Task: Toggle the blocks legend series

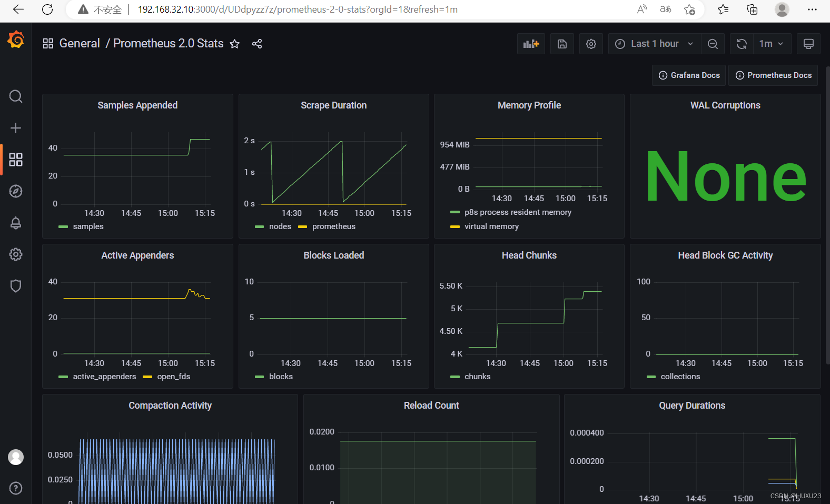Action: pyautogui.click(x=281, y=377)
